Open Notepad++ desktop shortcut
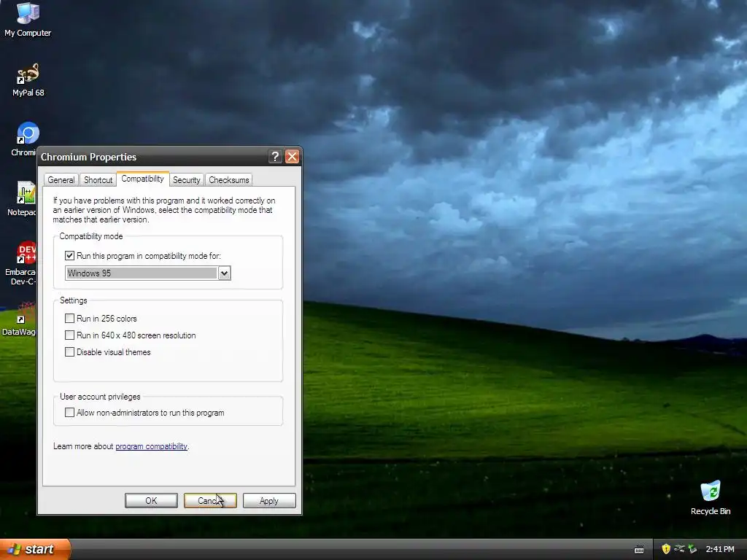 click(22, 198)
